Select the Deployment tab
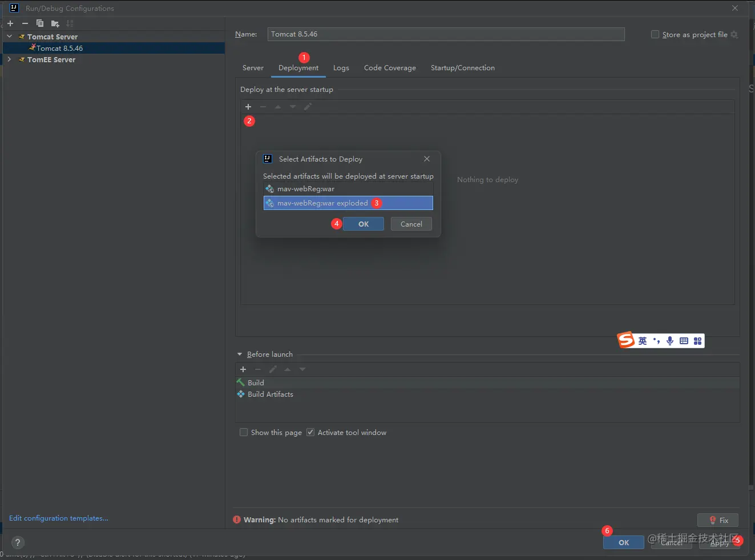The height and width of the screenshot is (560, 755). [x=298, y=68]
